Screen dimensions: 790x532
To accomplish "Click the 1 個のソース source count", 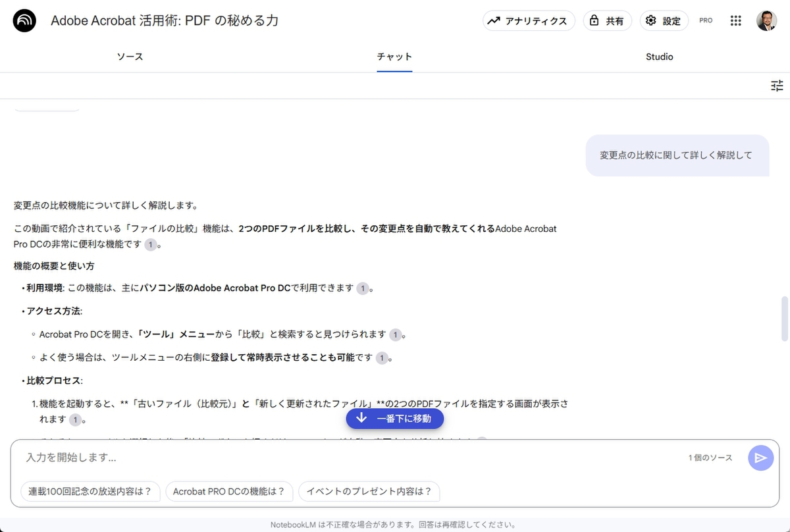I will pos(710,458).
